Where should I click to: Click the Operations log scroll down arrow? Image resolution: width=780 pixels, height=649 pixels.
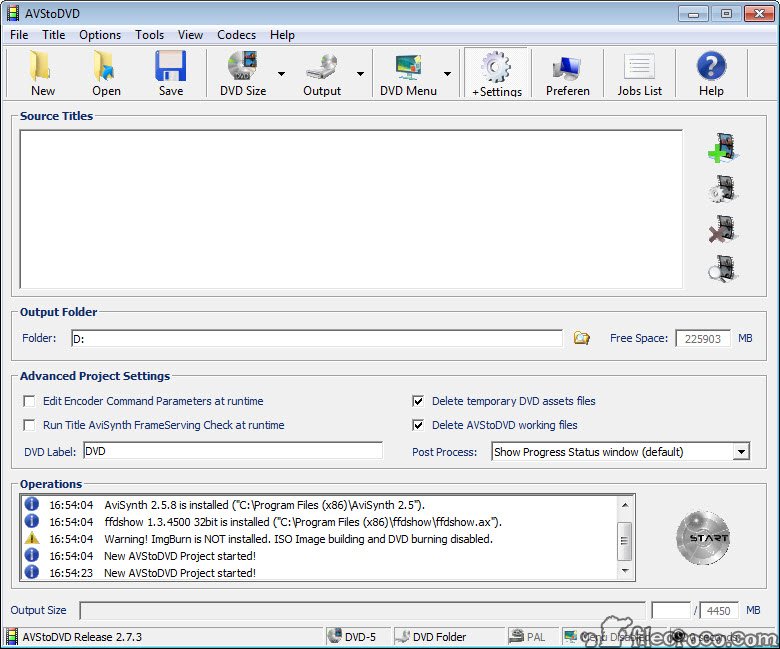(625, 571)
